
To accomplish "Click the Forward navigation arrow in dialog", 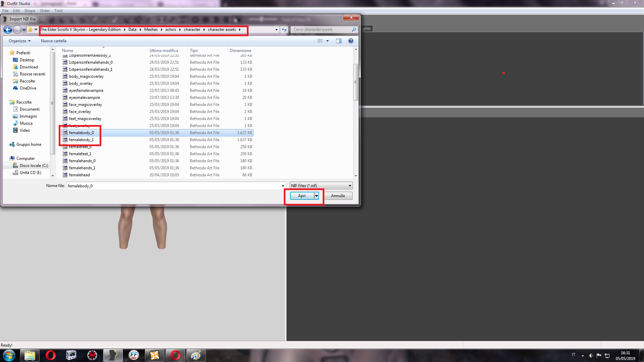I will pyautogui.click(x=17, y=29).
